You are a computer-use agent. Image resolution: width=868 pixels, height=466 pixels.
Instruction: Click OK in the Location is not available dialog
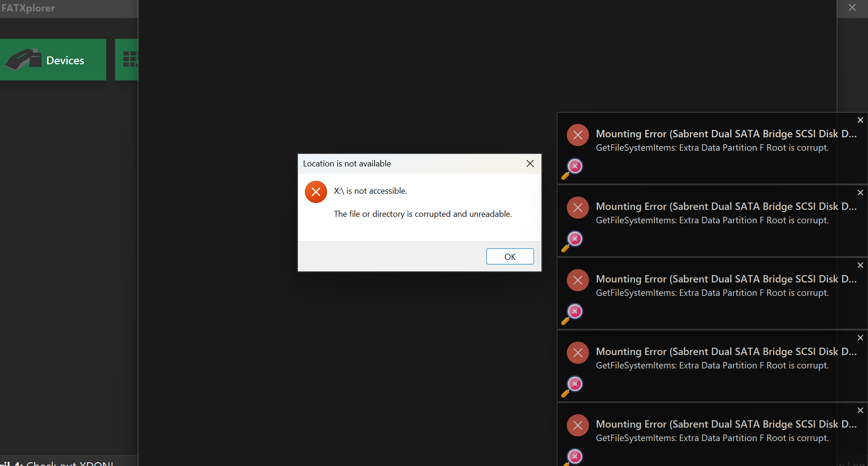pyautogui.click(x=510, y=257)
